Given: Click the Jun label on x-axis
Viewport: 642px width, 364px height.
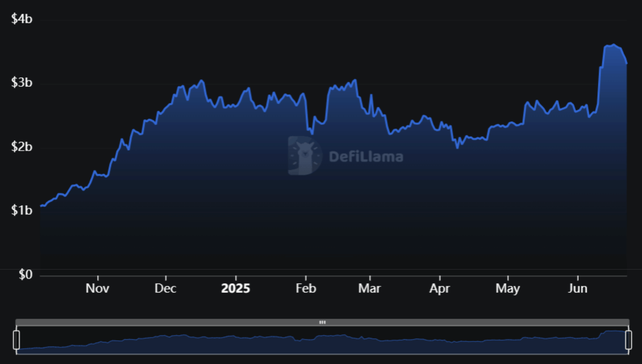Looking at the screenshot, I should tap(577, 288).
